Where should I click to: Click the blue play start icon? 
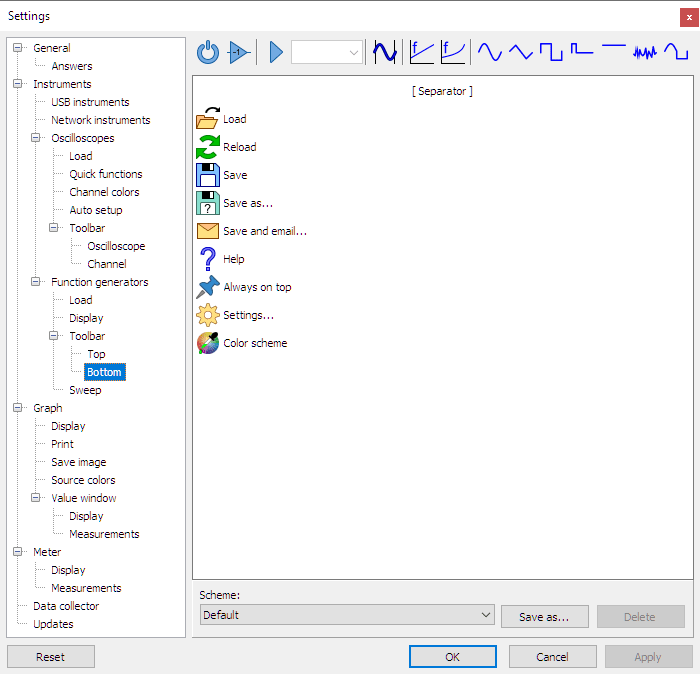point(276,52)
